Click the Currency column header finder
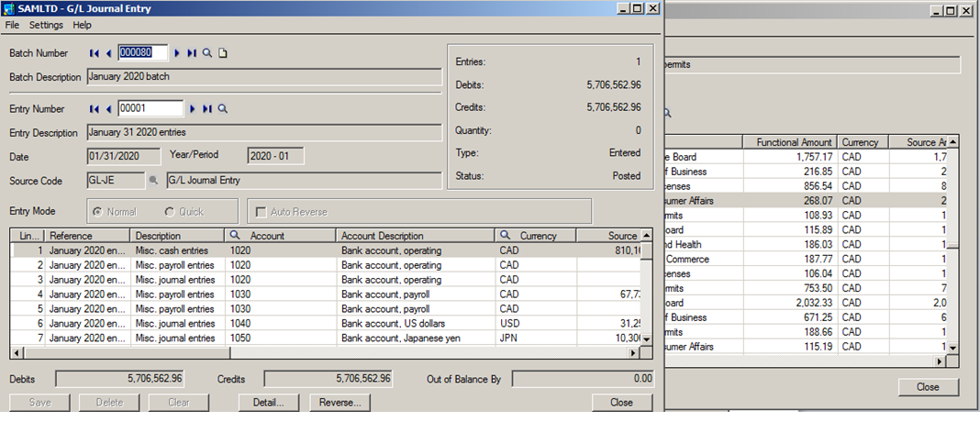The width and height of the screenshot is (980, 422). coord(506,236)
